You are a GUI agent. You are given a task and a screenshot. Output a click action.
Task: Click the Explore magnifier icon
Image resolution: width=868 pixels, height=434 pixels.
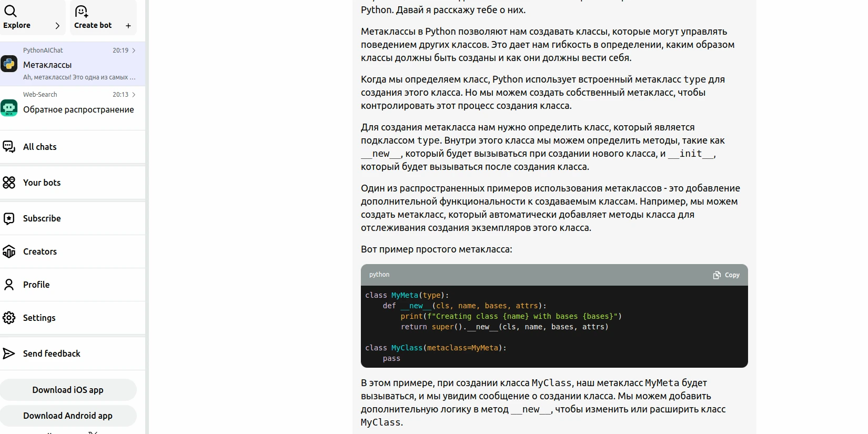(x=10, y=11)
